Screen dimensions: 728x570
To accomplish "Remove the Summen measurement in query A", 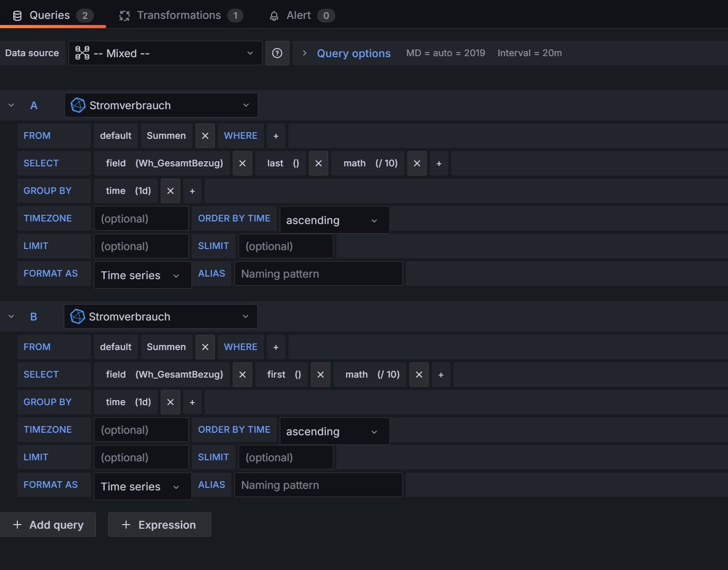I will (x=205, y=136).
